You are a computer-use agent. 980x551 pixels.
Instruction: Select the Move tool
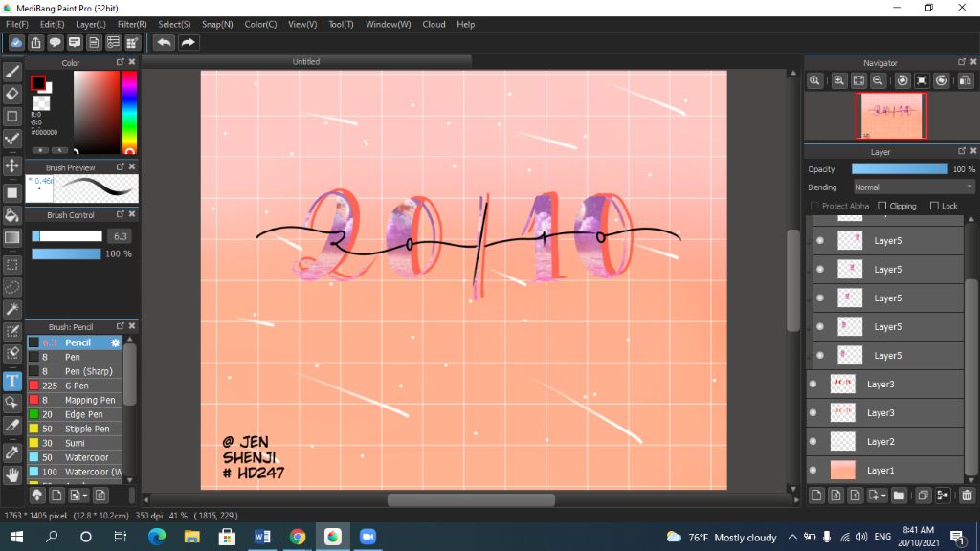coord(11,165)
